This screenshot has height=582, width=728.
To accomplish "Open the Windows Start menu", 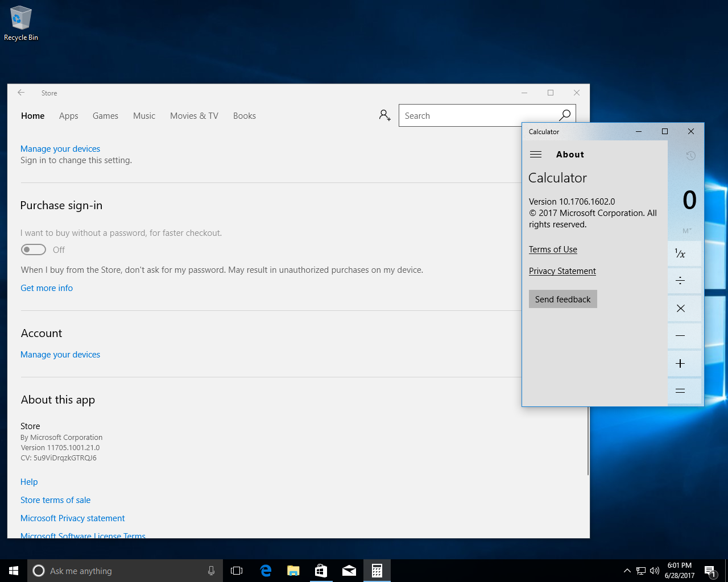I will [14, 571].
